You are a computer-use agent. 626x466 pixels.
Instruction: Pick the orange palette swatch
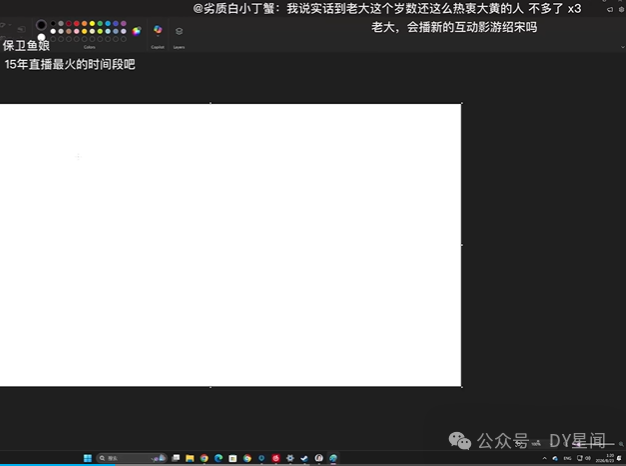click(x=84, y=24)
